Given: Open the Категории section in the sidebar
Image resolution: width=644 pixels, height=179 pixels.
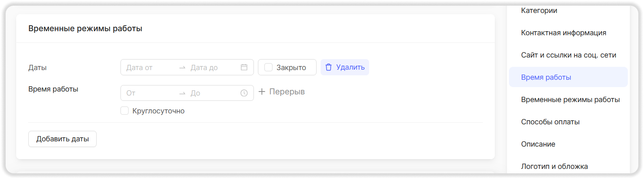Looking at the screenshot, I should coord(539,11).
